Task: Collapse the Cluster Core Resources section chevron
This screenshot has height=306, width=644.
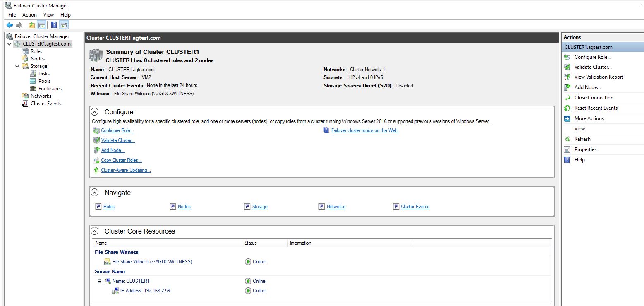Action: coord(95,231)
